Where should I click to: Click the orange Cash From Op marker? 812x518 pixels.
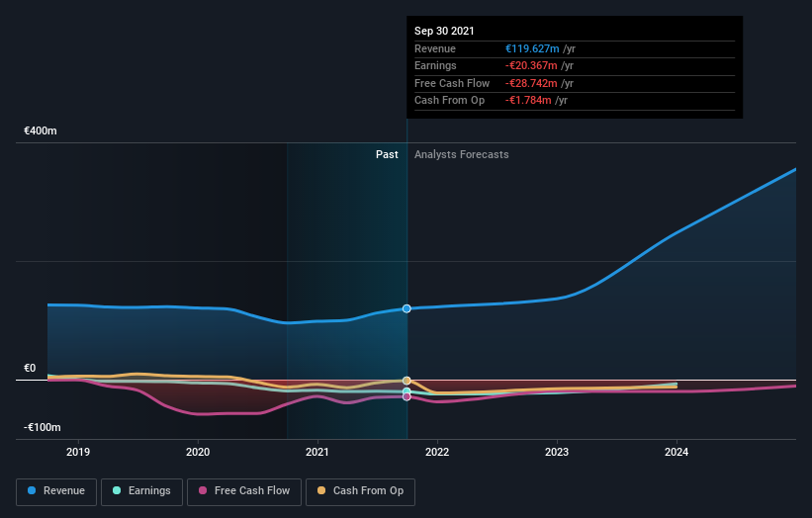coord(406,381)
